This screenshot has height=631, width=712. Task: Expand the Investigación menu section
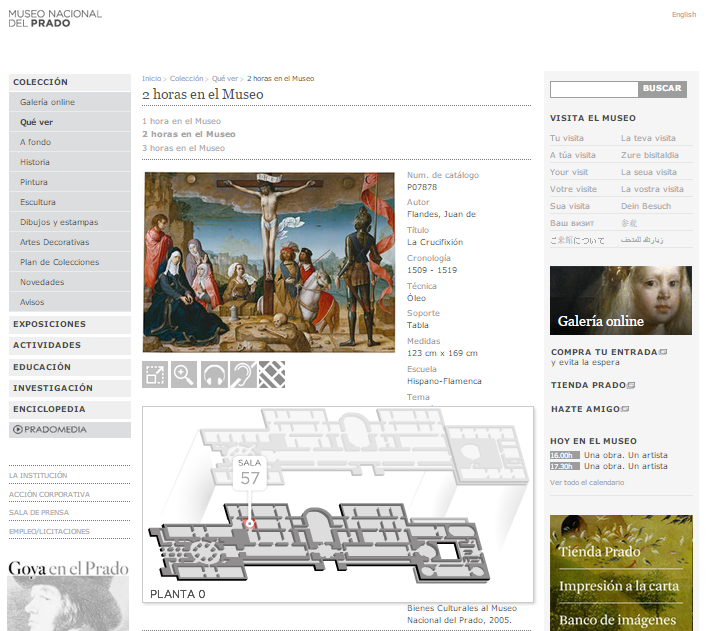(x=52, y=388)
